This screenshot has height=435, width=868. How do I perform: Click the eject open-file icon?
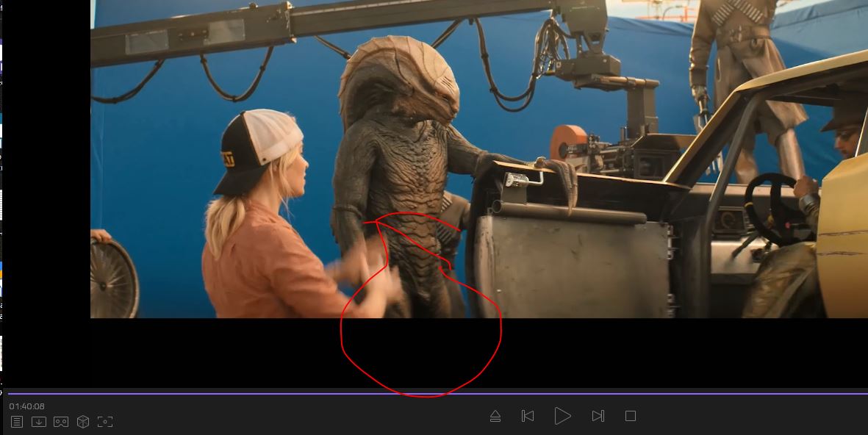[495, 416]
